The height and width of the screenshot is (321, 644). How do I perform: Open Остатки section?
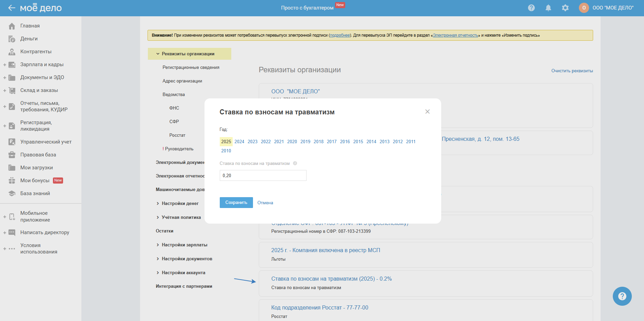(164, 231)
